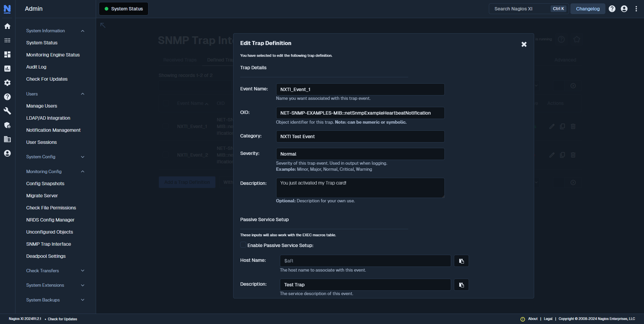The width and height of the screenshot is (644, 324).
Task: Switch to Received Traps tab
Action: point(180,60)
